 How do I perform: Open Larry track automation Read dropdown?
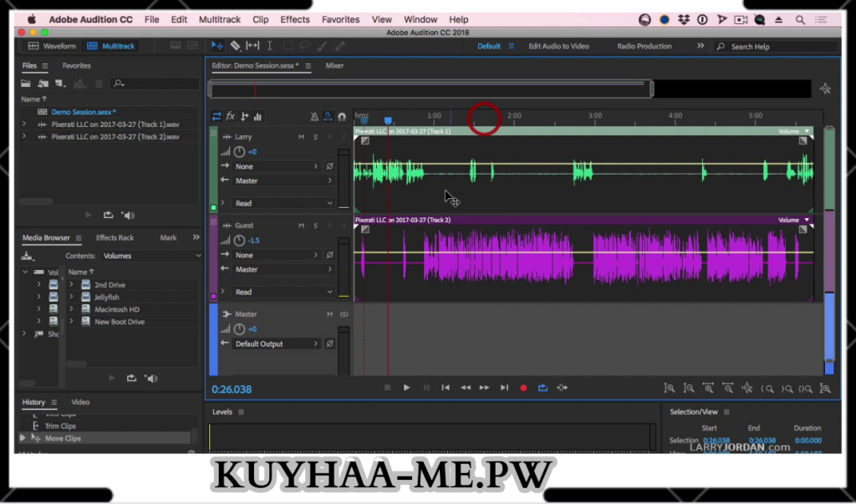(283, 203)
